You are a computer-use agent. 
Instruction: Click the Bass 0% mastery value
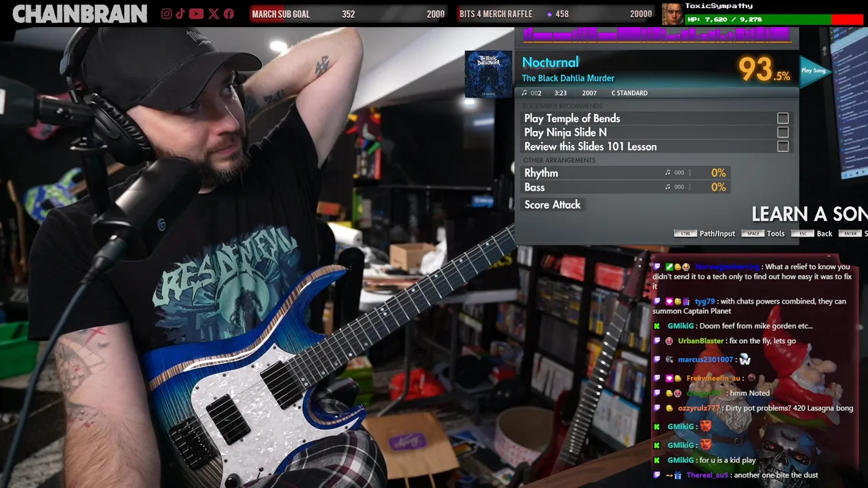[x=718, y=187]
